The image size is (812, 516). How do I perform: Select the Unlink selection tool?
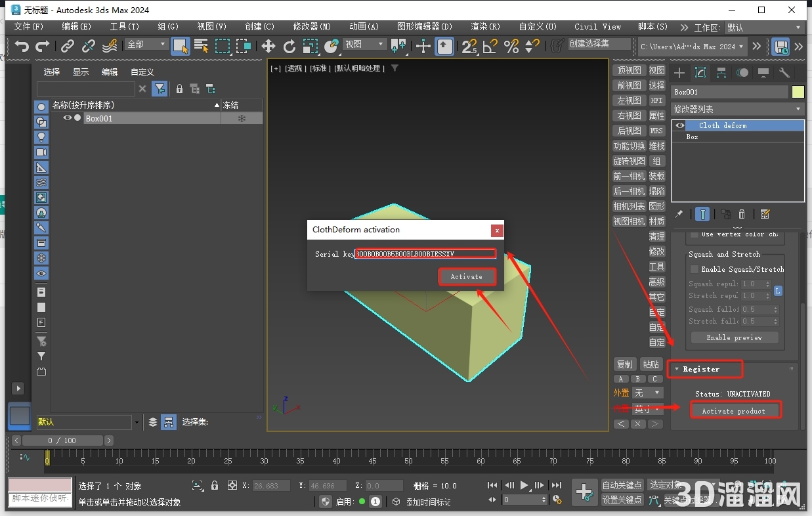coord(89,46)
